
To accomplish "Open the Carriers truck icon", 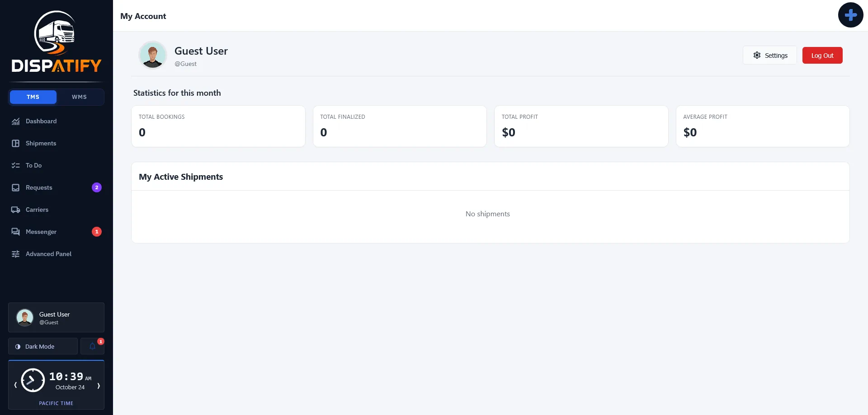I will pyautogui.click(x=16, y=210).
